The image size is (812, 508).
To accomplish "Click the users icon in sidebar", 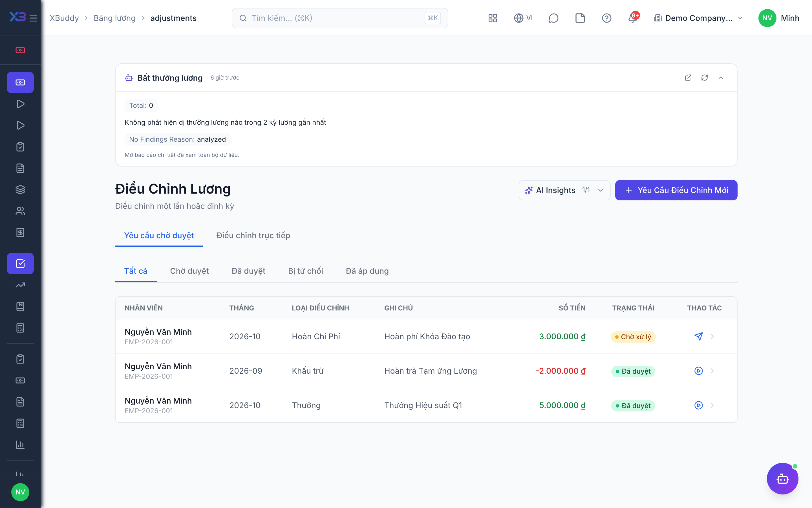I will tap(20, 211).
